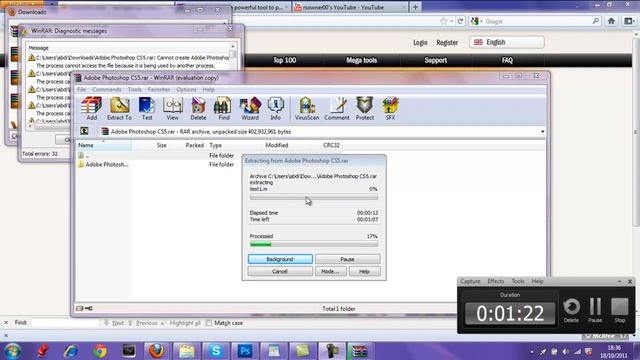Image resolution: width=640 pixels, height=360 pixels.
Task: Click the Delete files icon
Action: (198, 109)
